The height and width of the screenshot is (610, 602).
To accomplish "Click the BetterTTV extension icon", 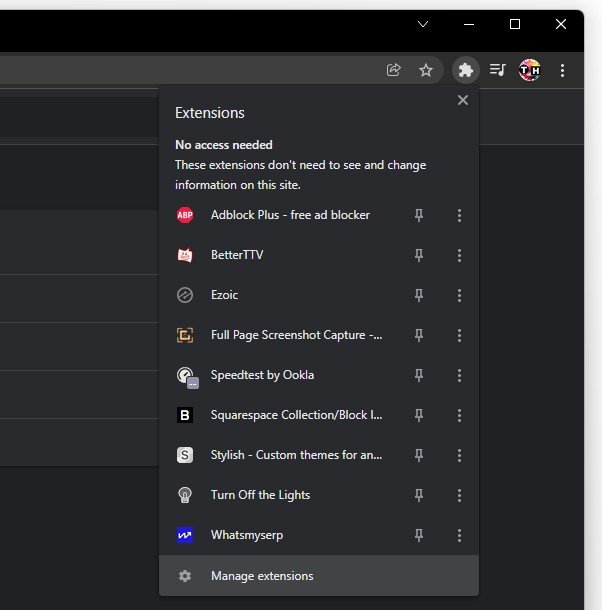I will pos(185,255).
